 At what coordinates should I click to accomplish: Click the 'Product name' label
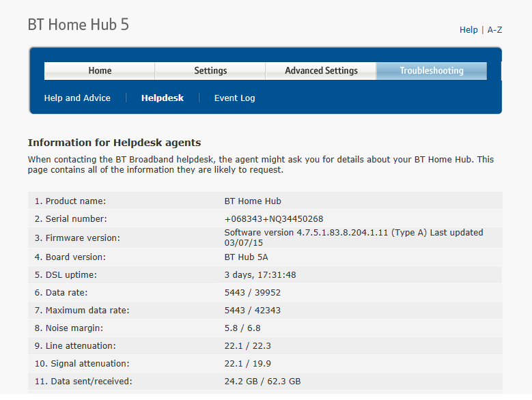(x=70, y=201)
